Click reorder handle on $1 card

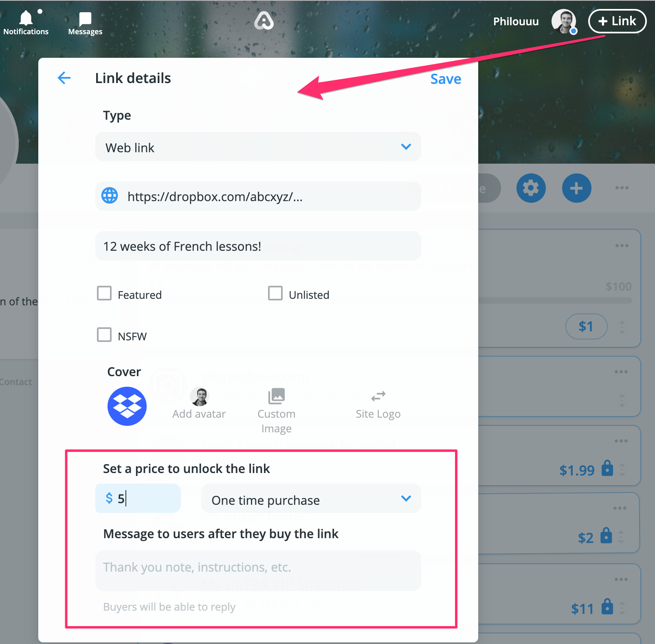[622, 327]
